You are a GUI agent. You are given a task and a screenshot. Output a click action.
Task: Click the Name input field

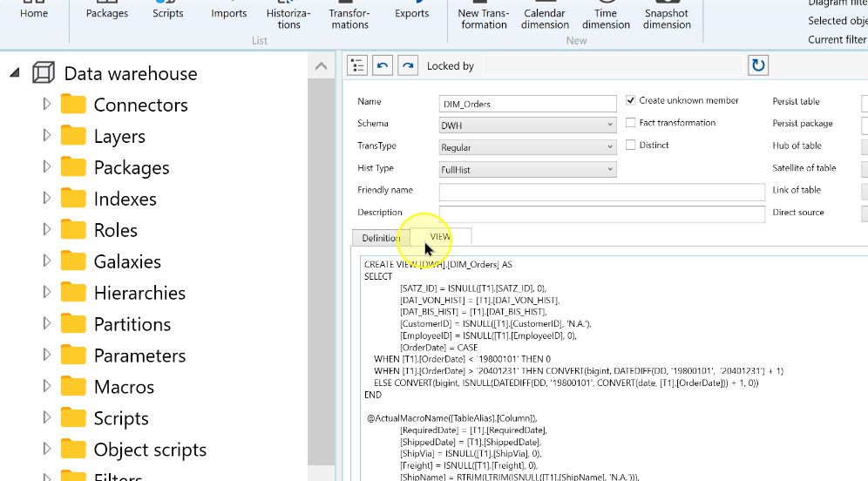pyautogui.click(x=527, y=104)
